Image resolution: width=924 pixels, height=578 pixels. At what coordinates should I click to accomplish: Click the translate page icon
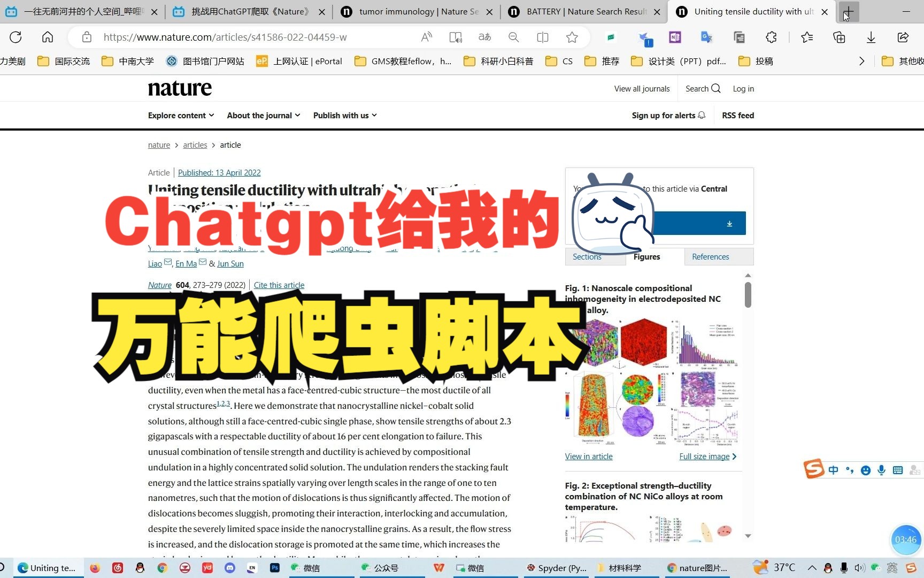[x=484, y=37]
